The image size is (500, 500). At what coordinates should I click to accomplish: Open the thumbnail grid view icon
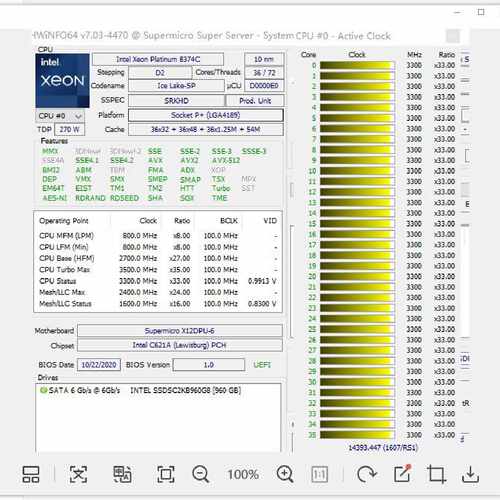31,474
